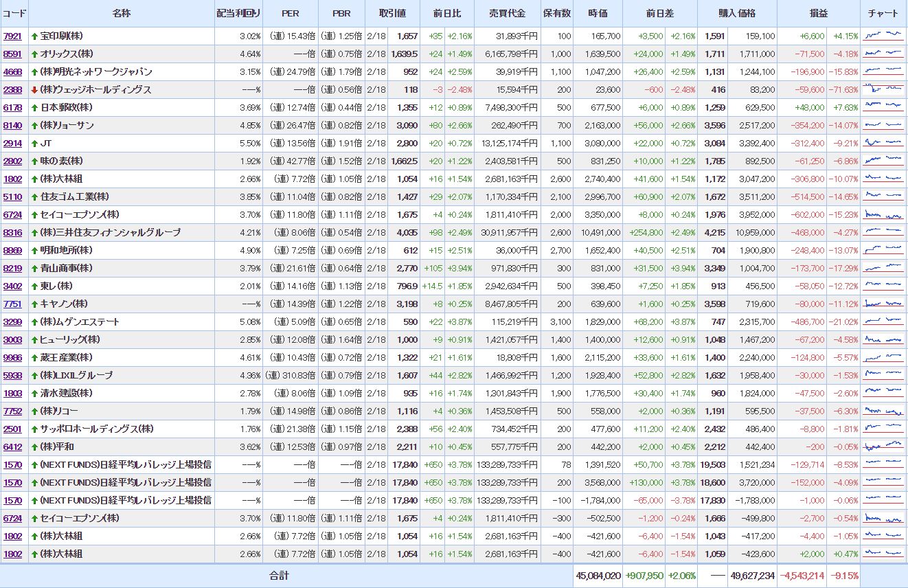Click the PER column header
Image resolution: width=908 pixels, height=588 pixels.
(x=290, y=14)
